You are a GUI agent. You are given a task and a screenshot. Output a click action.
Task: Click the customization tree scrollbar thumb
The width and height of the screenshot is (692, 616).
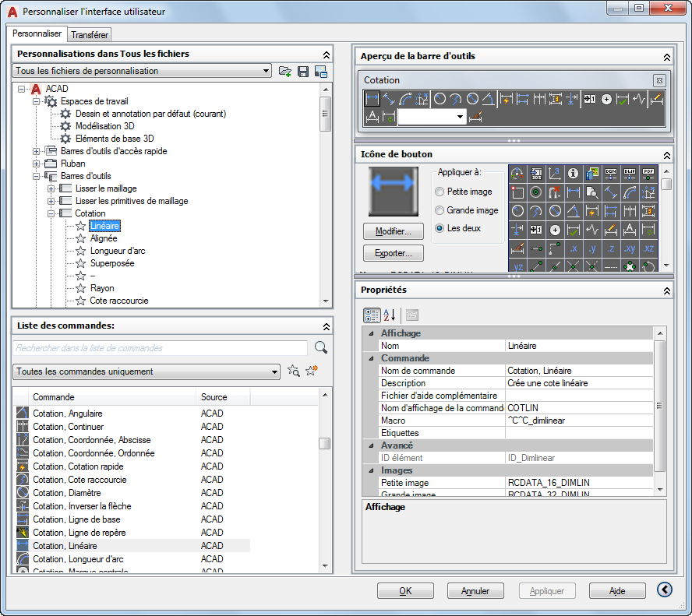pyautogui.click(x=325, y=114)
